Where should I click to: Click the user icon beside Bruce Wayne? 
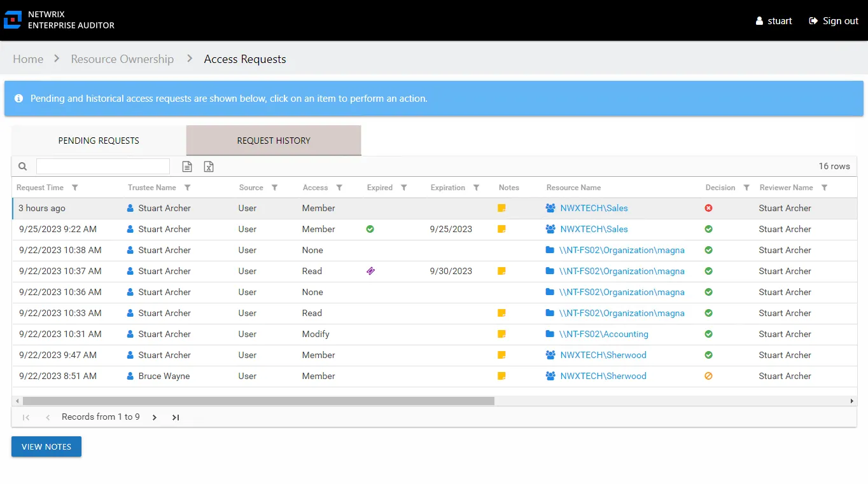[130, 376]
